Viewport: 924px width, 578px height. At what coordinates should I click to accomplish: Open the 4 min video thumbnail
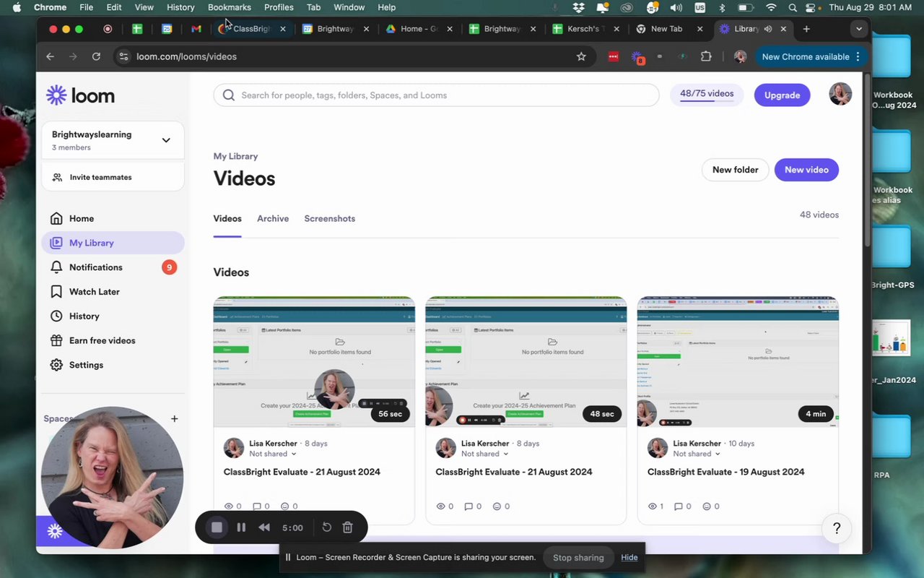tap(738, 361)
